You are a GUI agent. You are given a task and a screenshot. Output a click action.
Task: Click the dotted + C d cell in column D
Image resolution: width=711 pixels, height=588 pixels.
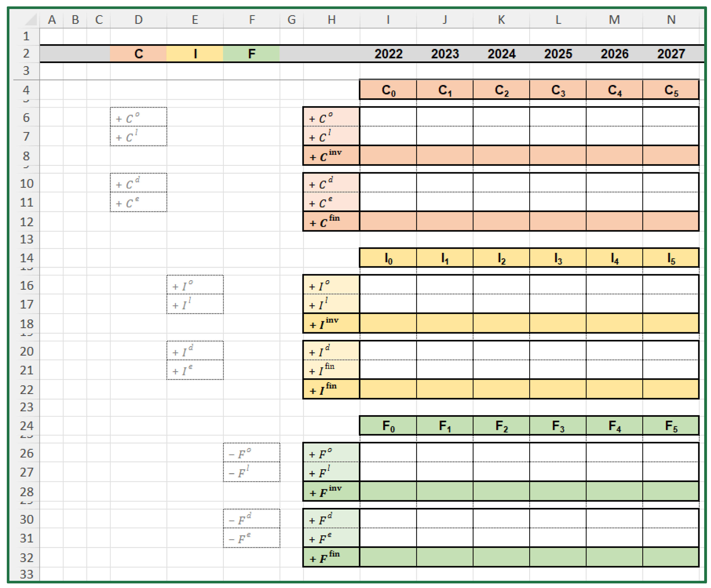(x=138, y=183)
